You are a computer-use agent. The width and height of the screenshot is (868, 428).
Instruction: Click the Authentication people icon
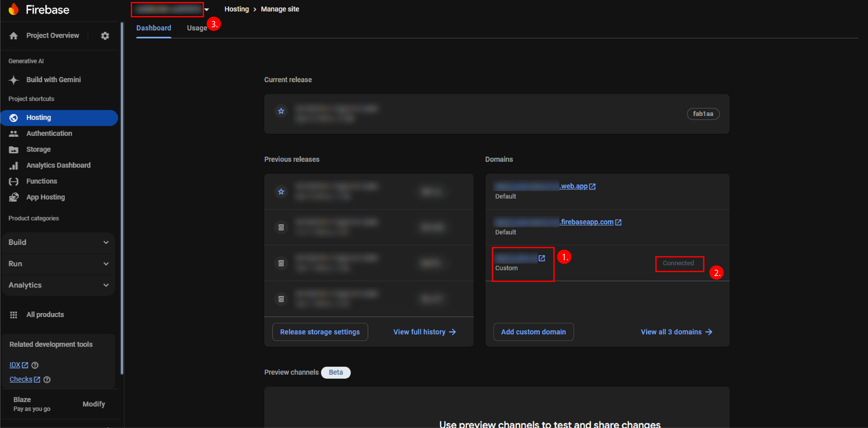[x=14, y=134]
